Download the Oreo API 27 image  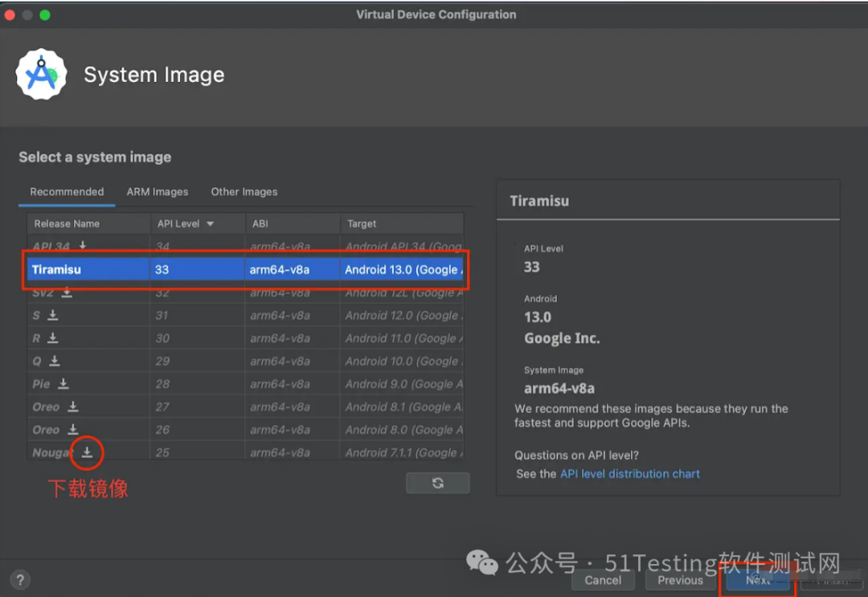pos(73,407)
